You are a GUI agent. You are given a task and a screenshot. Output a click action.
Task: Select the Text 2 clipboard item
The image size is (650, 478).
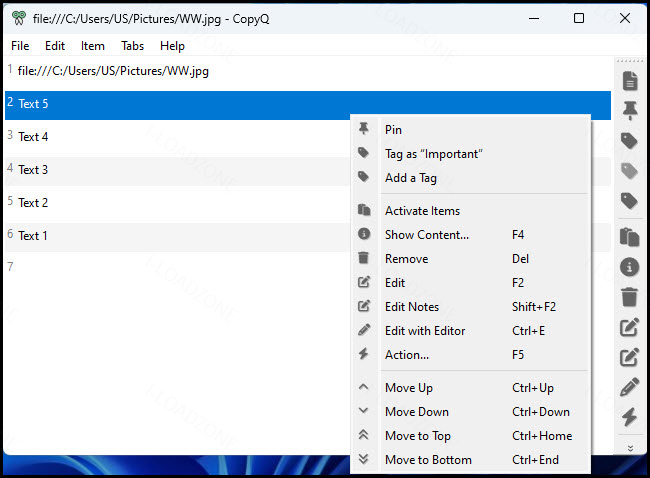pyautogui.click(x=177, y=203)
